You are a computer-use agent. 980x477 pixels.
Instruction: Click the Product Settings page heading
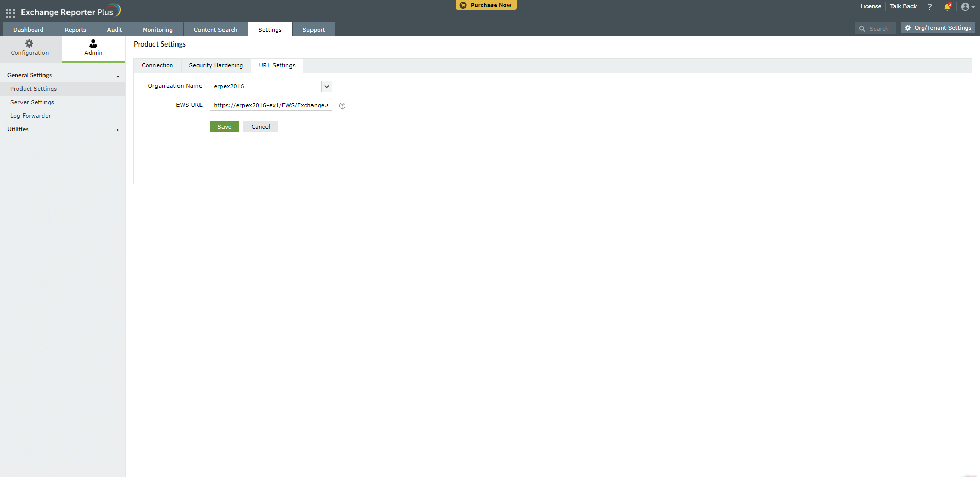pyautogui.click(x=160, y=44)
